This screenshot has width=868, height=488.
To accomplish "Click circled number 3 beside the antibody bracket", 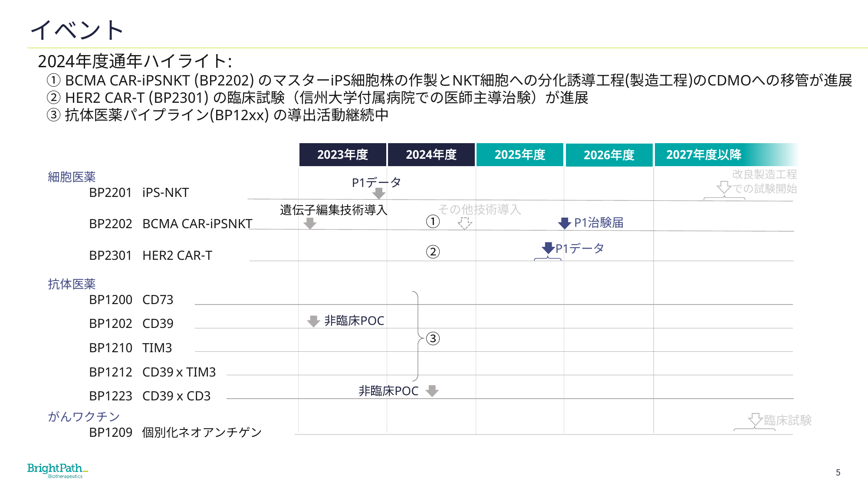I will (x=433, y=338).
